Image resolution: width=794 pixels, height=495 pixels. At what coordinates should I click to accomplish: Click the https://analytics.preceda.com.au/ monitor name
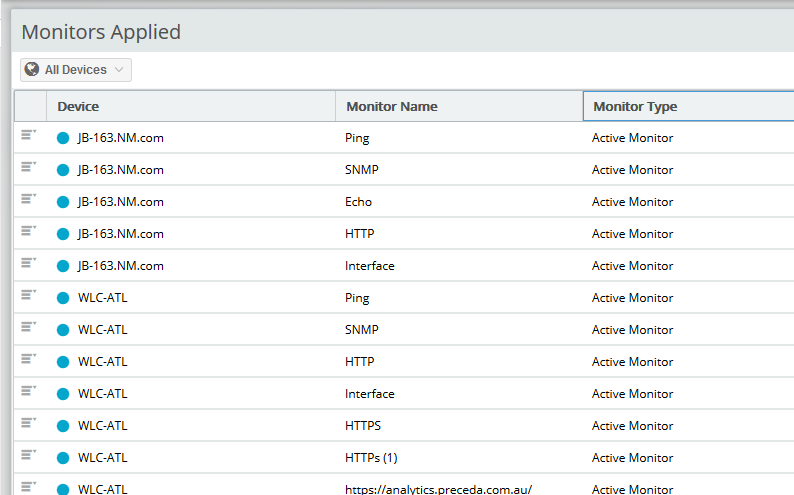pyautogui.click(x=439, y=489)
